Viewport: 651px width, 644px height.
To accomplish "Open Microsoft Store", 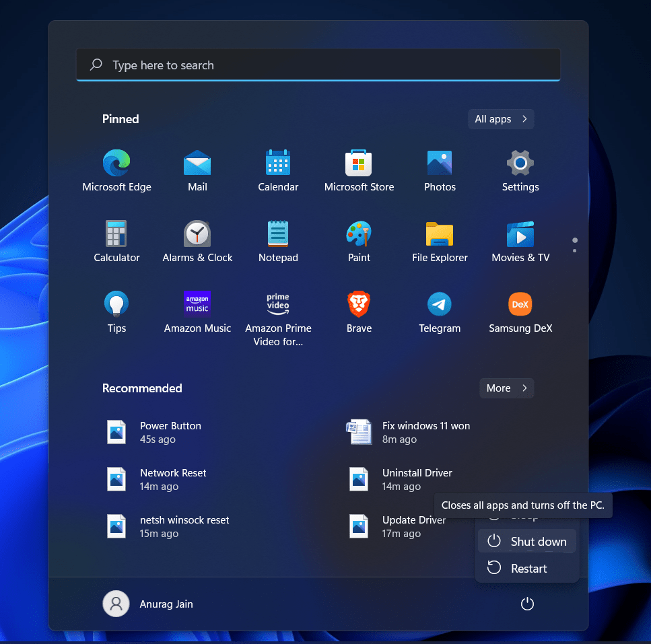I will pyautogui.click(x=359, y=170).
